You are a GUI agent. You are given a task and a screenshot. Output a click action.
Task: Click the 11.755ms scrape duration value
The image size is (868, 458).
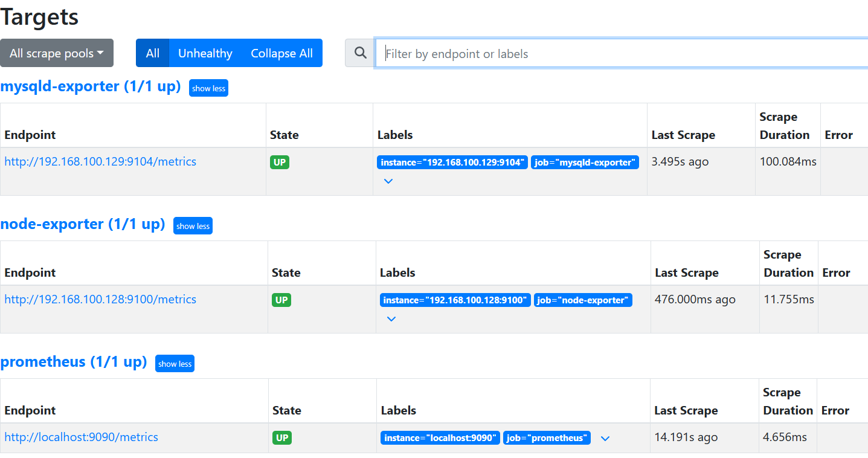[789, 299]
